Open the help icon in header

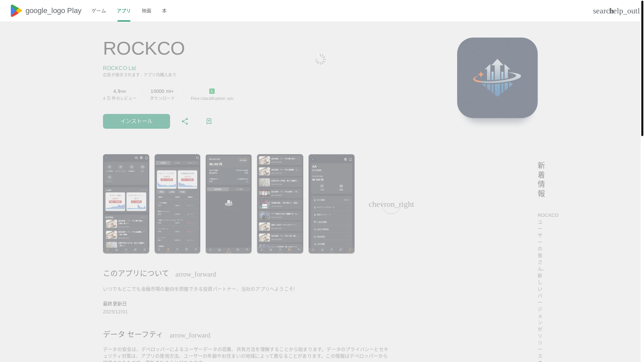point(626,11)
